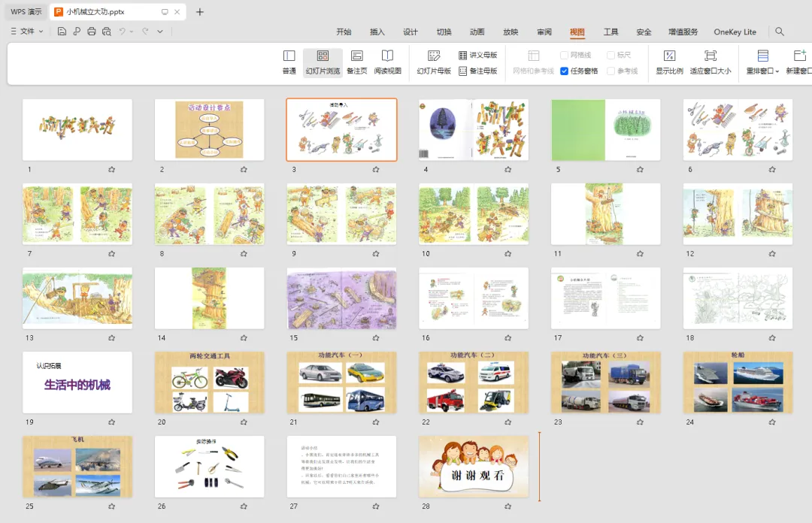Expand the quick access toolbar customize arrow

(x=160, y=32)
